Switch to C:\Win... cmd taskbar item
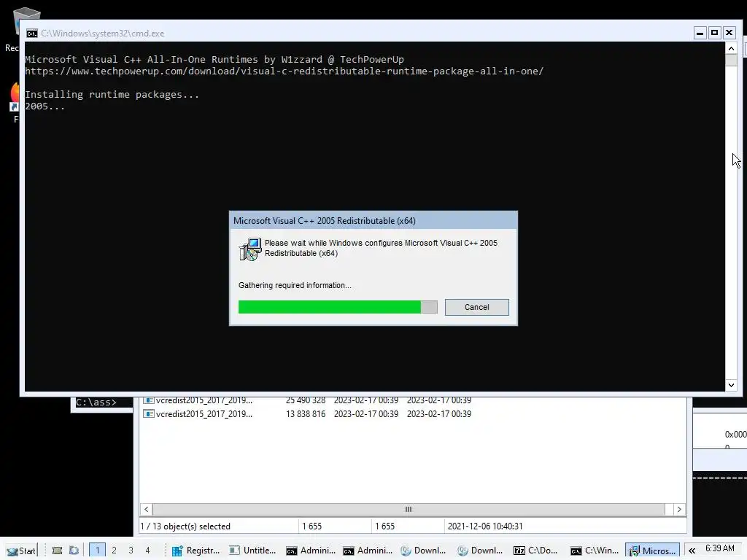The width and height of the screenshot is (747, 560). [x=594, y=551]
